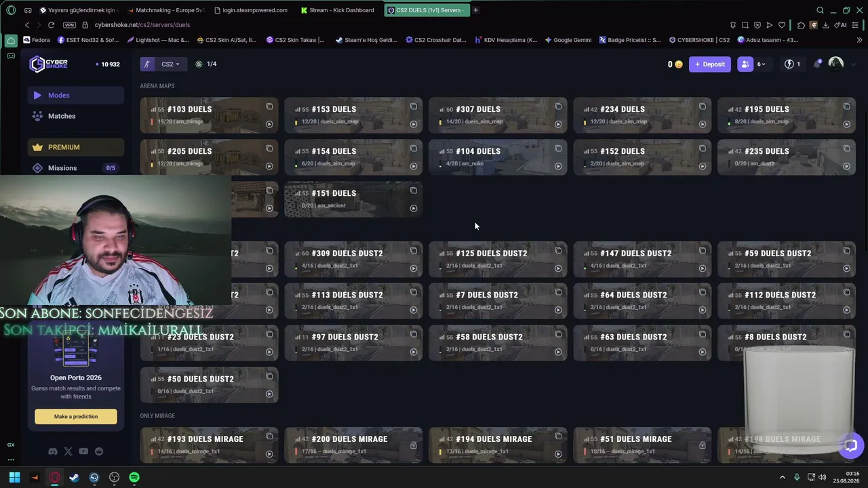Connect to #307 DUELS with play icon
This screenshot has width=868, height=488.
pyautogui.click(x=558, y=124)
